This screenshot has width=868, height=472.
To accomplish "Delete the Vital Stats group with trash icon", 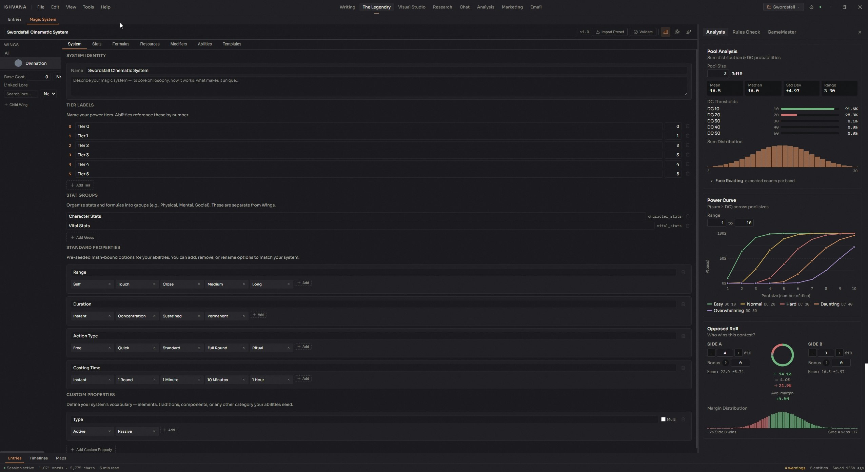I will tap(688, 226).
